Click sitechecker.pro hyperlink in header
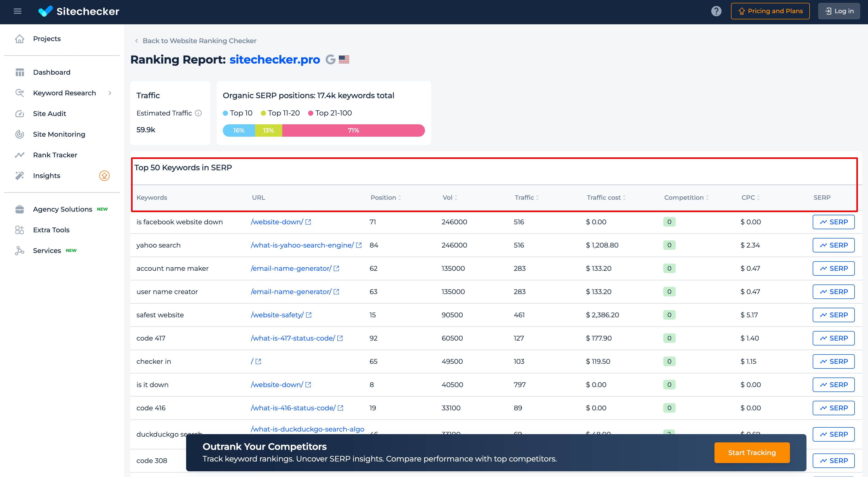Viewport: 868px width, 477px height. [x=275, y=59]
